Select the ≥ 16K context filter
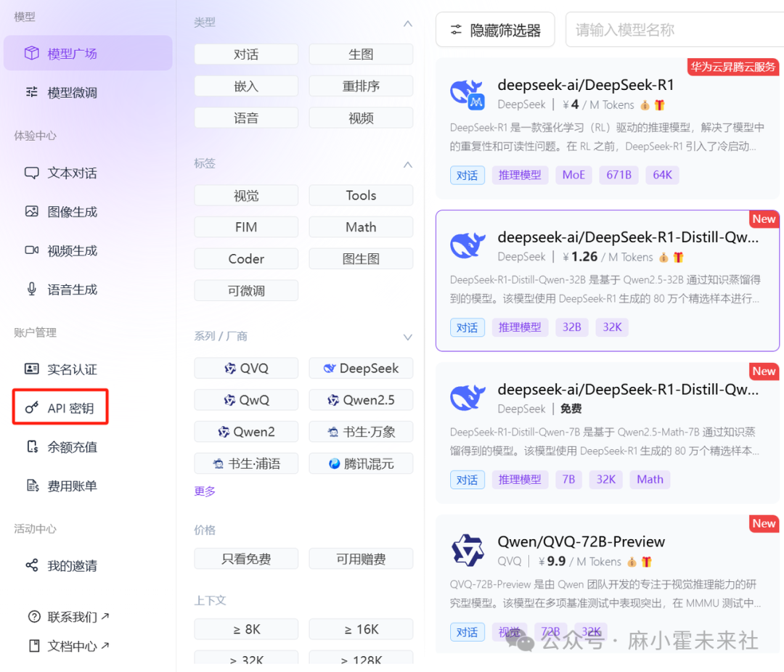 [361, 629]
